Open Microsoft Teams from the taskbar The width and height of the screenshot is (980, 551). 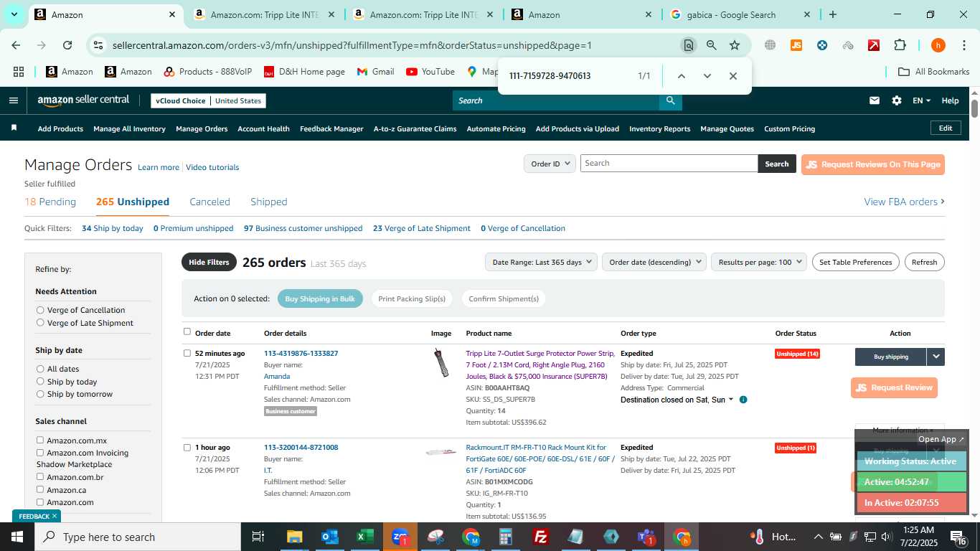coord(646,537)
